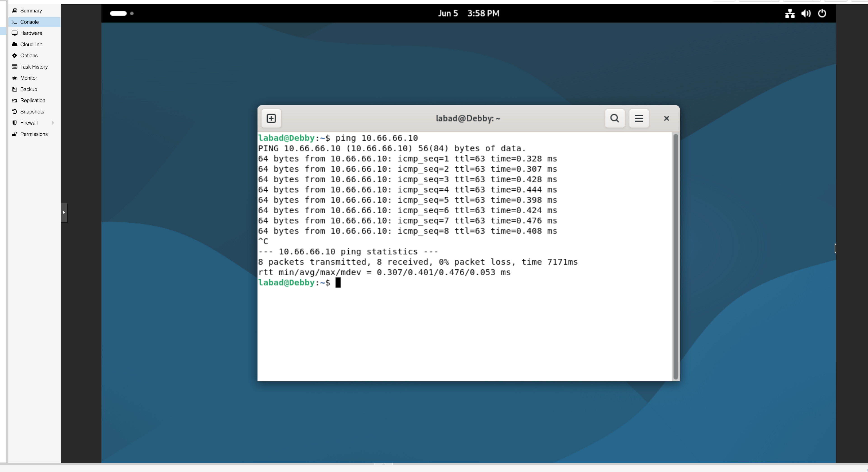Click the terminal vertical scrollbar
The image size is (868, 472).
[x=675, y=257]
